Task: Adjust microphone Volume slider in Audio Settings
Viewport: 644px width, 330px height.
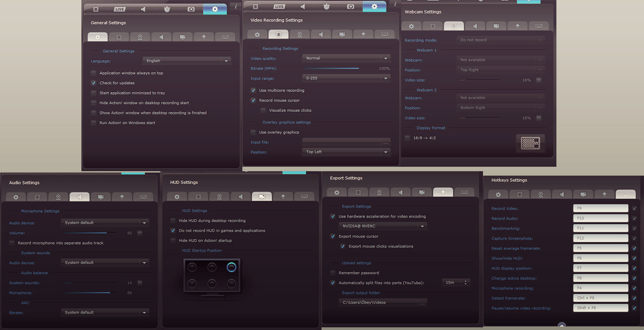Action: click(x=90, y=233)
